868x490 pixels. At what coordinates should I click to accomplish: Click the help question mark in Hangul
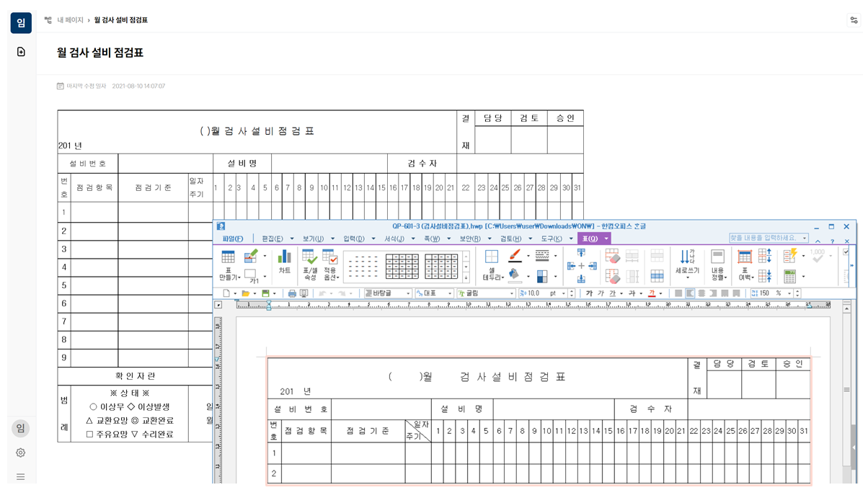[x=832, y=241]
